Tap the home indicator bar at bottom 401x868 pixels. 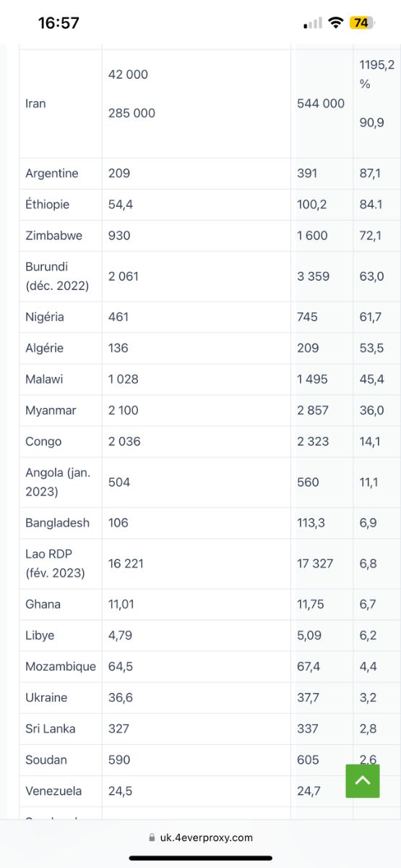coord(200,858)
